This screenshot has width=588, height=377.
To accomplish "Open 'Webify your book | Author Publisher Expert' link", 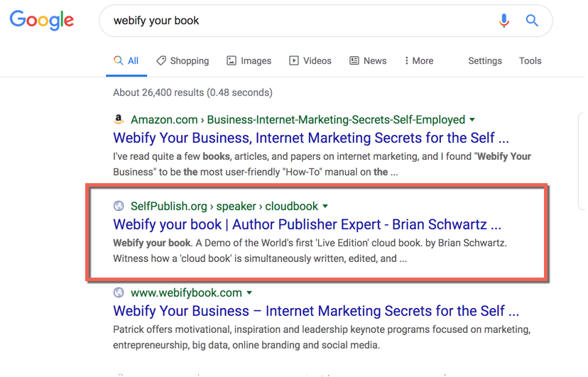I will (307, 224).
